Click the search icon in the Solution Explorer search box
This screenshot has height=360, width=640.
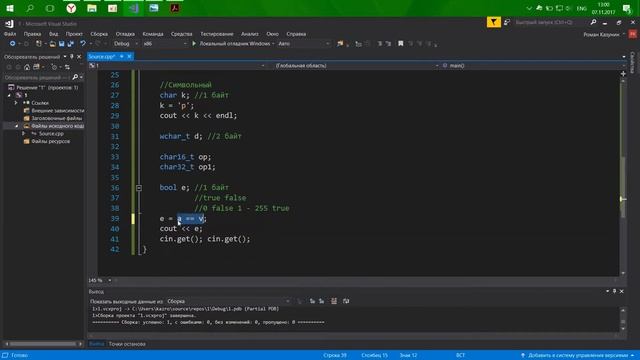[x=75, y=77]
